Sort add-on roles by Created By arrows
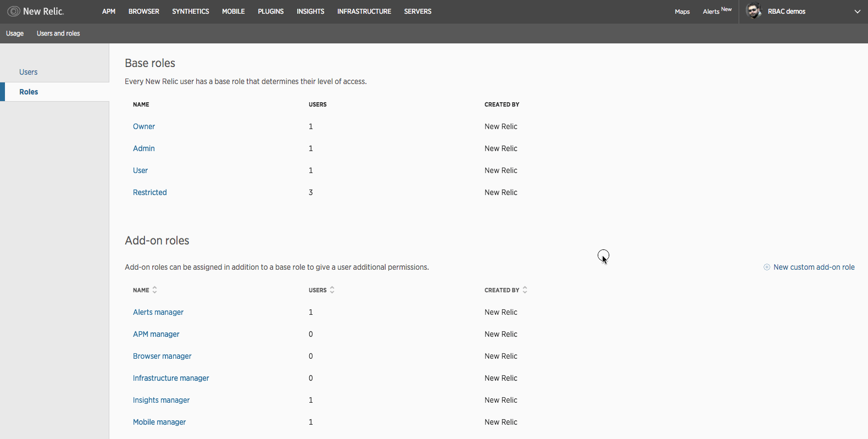This screenshot has height=439, width=868. coord(525,290)
